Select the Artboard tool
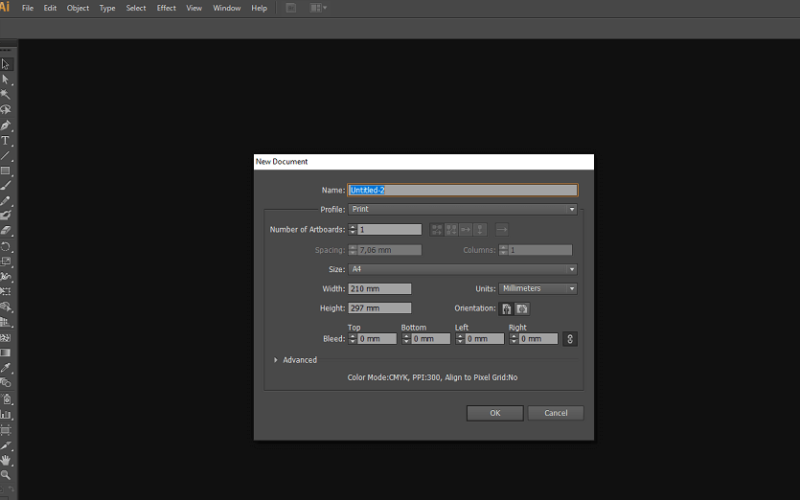Viewport: 800px width, 500px height. (x=6, y=431)
